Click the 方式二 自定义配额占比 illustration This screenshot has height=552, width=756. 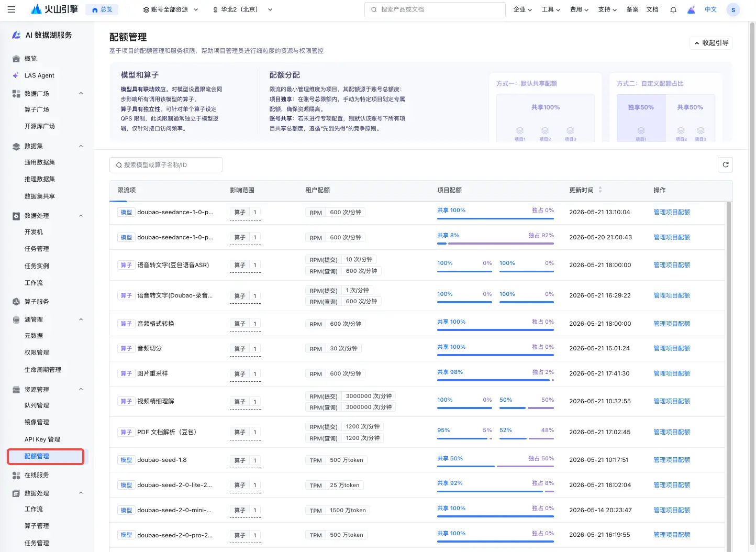(x=665, y=108)
